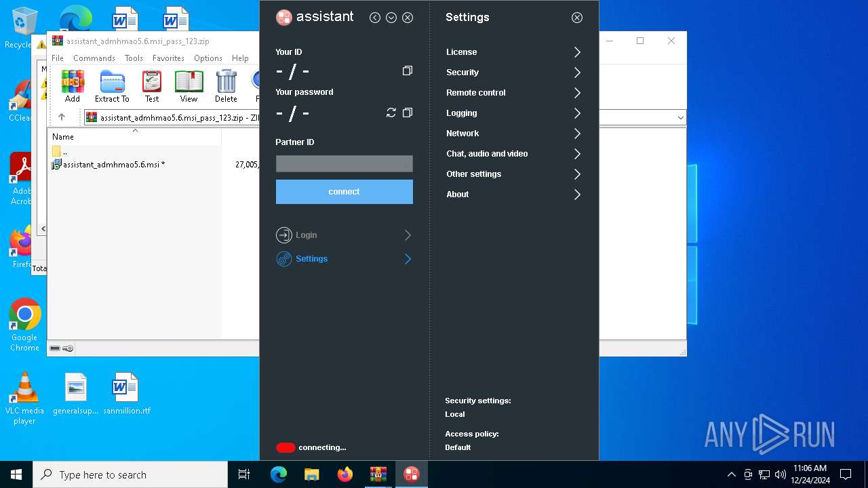Screen dimensions: 868x488
Task: Copy Your password to clipboard
Action: point(407,113)
